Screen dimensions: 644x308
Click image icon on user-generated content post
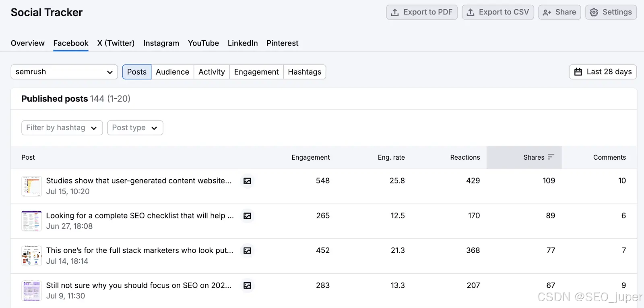click(247, 181)
